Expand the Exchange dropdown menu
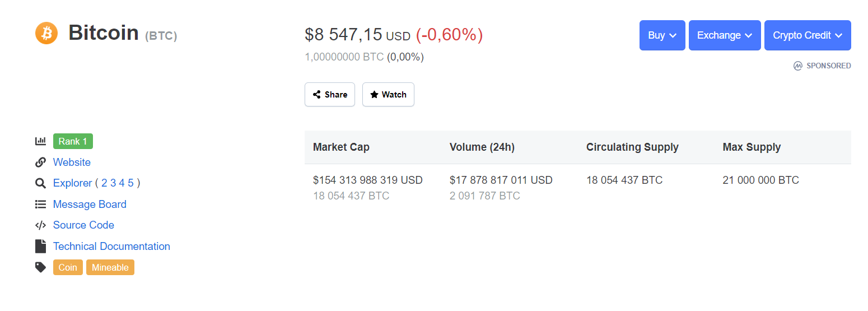This screenshot has height=311, width=868. click(725, 35)
